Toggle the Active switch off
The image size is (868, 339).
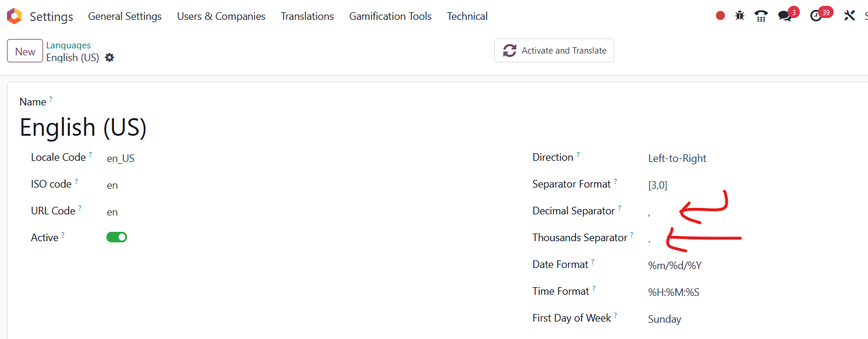coord(116,237)
